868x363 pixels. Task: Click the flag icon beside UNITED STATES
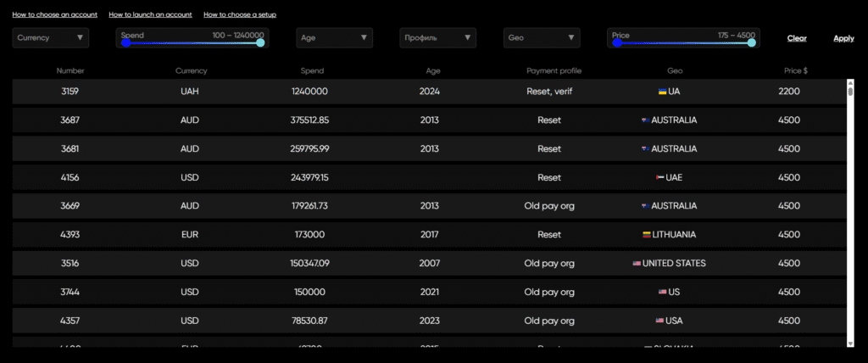tap(637, 263)
